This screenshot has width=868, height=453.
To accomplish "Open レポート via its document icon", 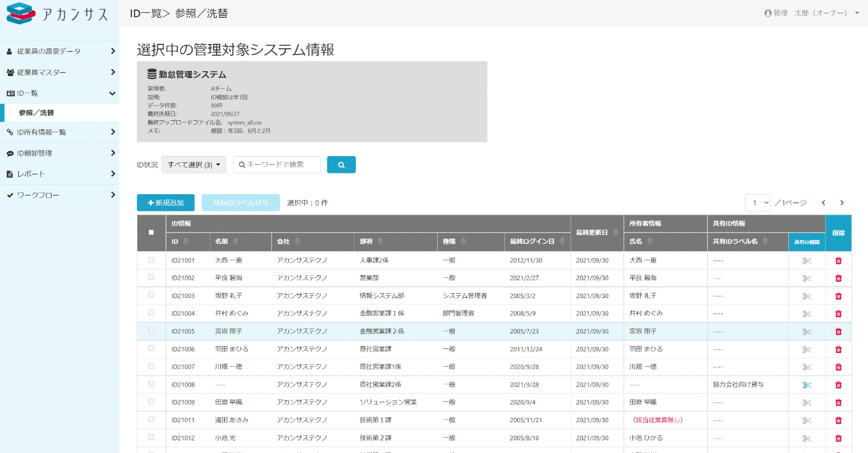I will pyautogui.click(x=10, y=174).
